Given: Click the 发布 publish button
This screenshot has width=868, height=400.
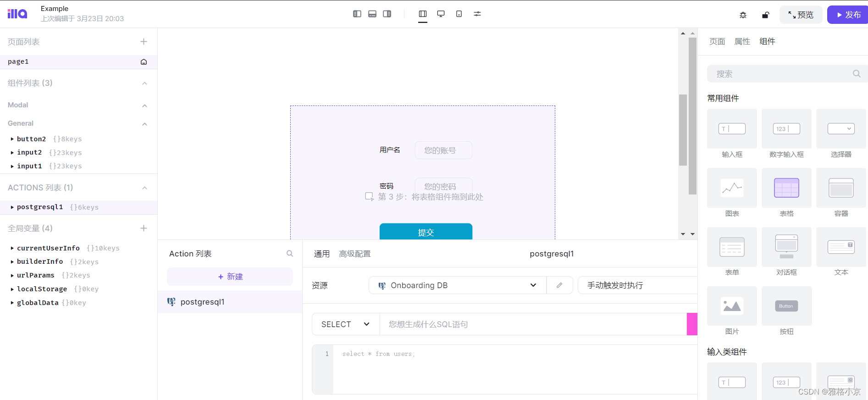Looking at the screenshot, I should pyautogui.click(x=848, y=15).
